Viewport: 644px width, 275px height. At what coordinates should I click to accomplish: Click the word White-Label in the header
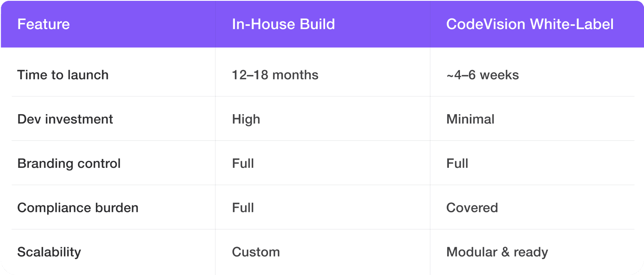[572, 24]
